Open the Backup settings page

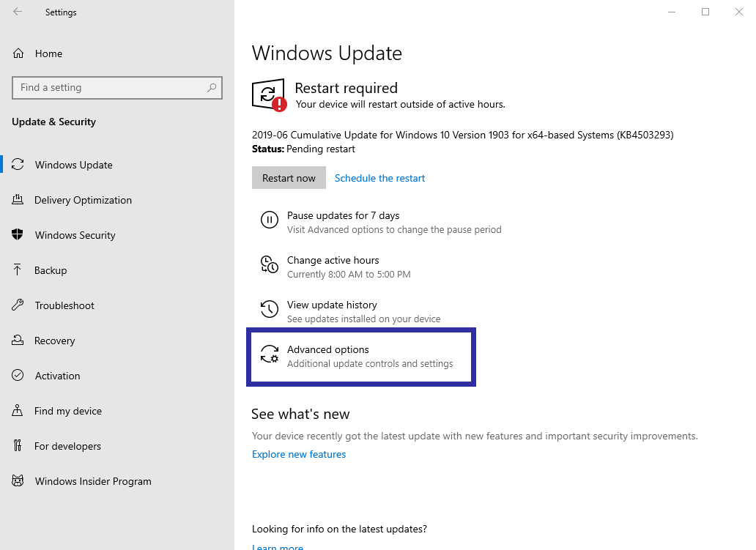(x=51, y=270)
